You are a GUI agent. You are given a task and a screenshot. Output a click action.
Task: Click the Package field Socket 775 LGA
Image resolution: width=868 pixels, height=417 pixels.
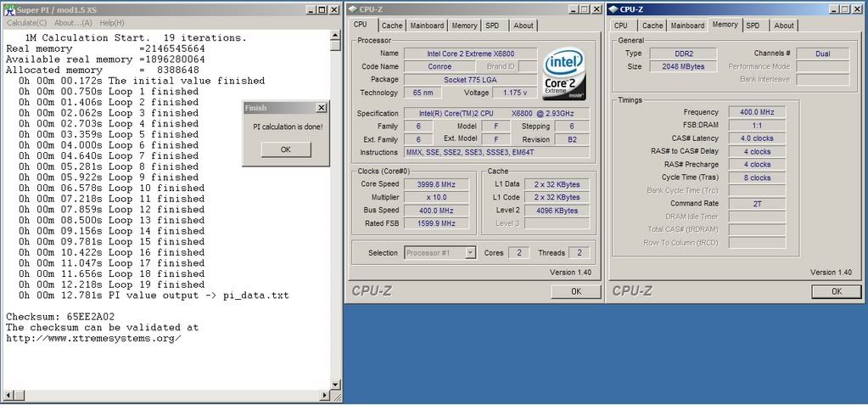(470, 79)
